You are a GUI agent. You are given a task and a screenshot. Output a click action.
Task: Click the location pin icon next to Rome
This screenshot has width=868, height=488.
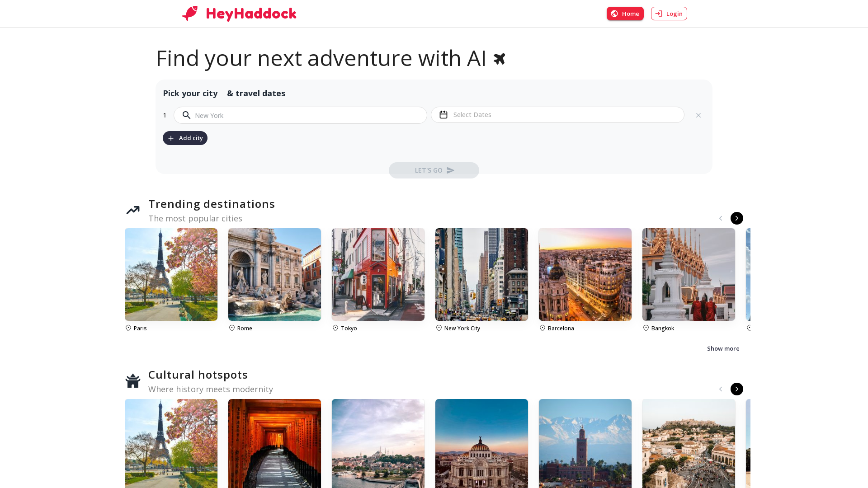click(232, 328)
